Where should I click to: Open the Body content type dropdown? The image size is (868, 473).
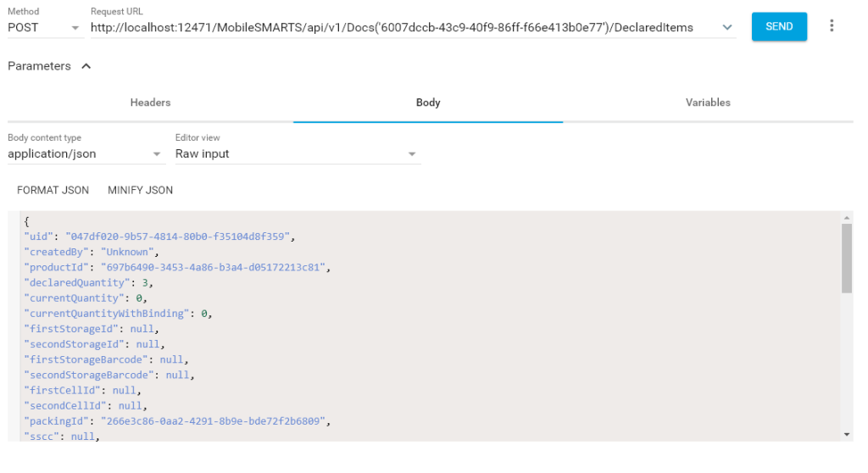pos(86,153)
